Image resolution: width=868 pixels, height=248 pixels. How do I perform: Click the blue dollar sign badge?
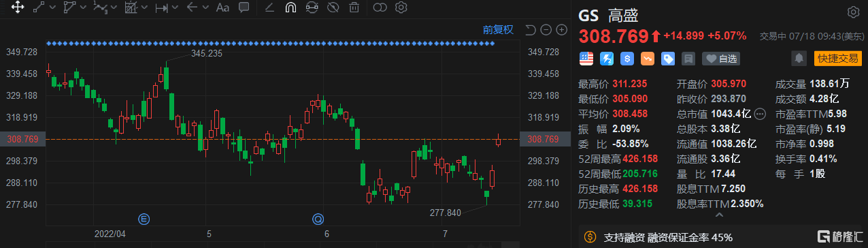point(627,59)
